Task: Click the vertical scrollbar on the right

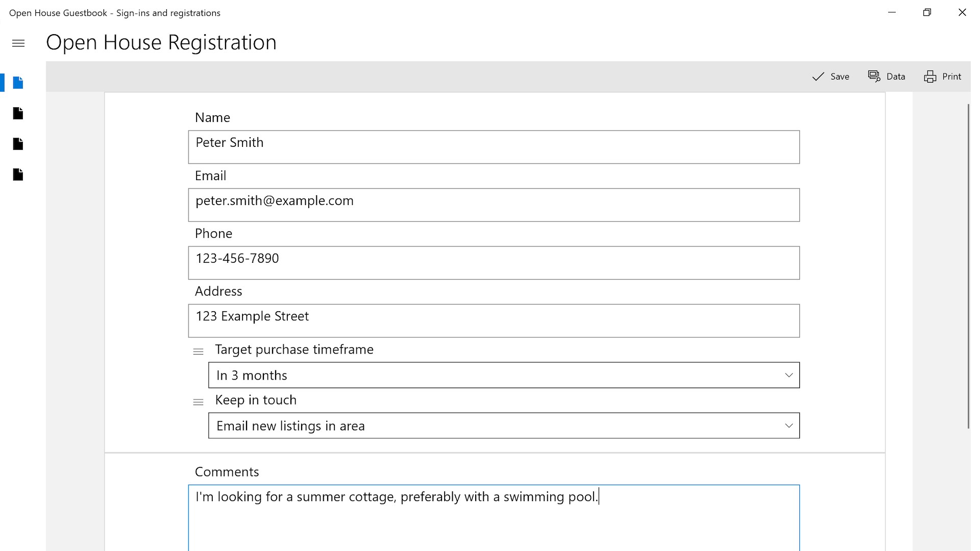Action: pos(968,265)
